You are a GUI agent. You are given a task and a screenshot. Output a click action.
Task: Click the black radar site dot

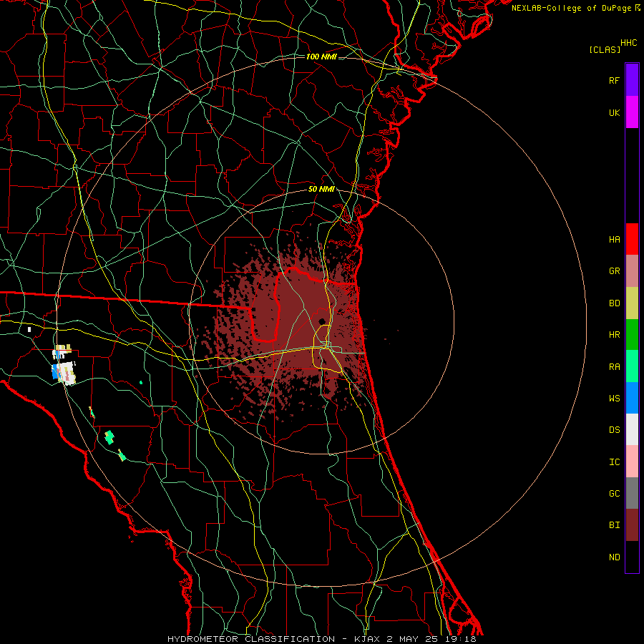tap(322, 321)
